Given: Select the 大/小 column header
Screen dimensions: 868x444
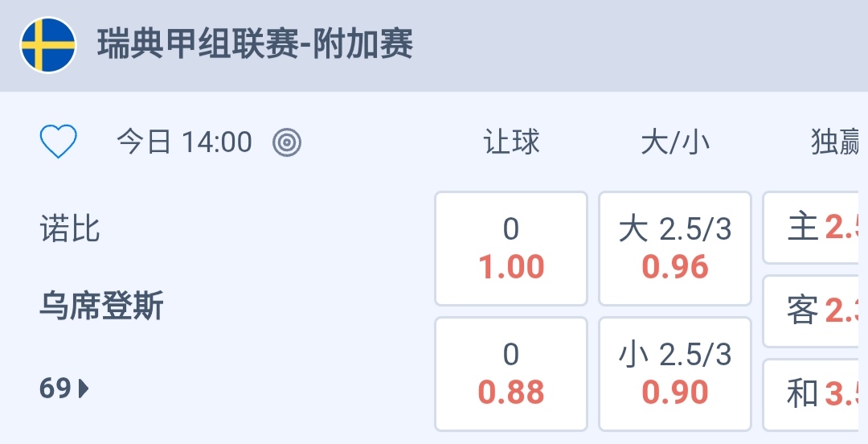Looking at the screenshot, I should [x=675, y=143].
